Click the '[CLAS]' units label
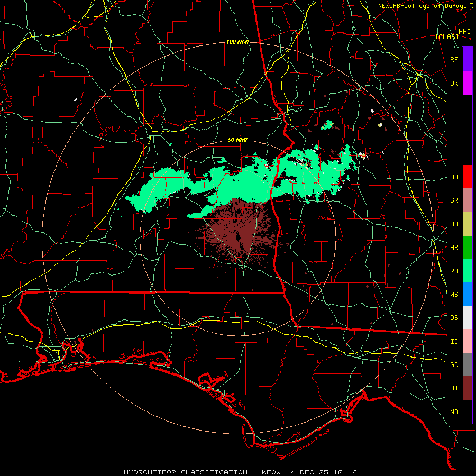Viewport: 476px width, 476px height. coord(447,37)
